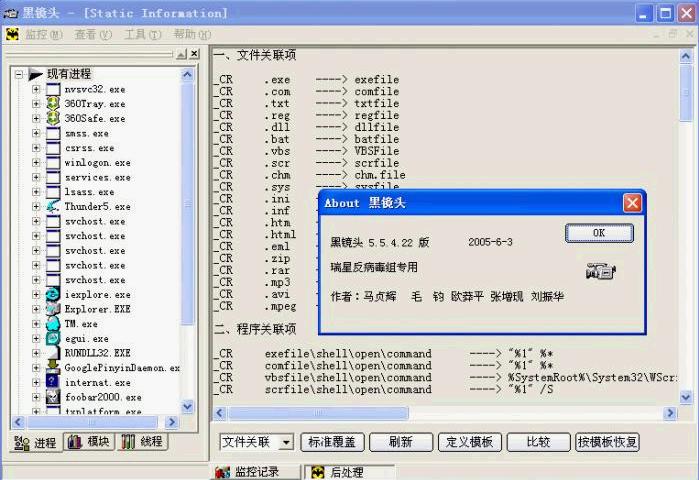Click the 360Tray.exe process icon
Screen dimensions: 699x480
tap(53, 103)
